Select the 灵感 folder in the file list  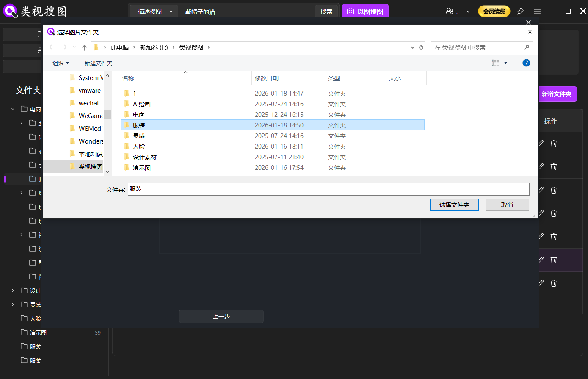coord(138,135)
